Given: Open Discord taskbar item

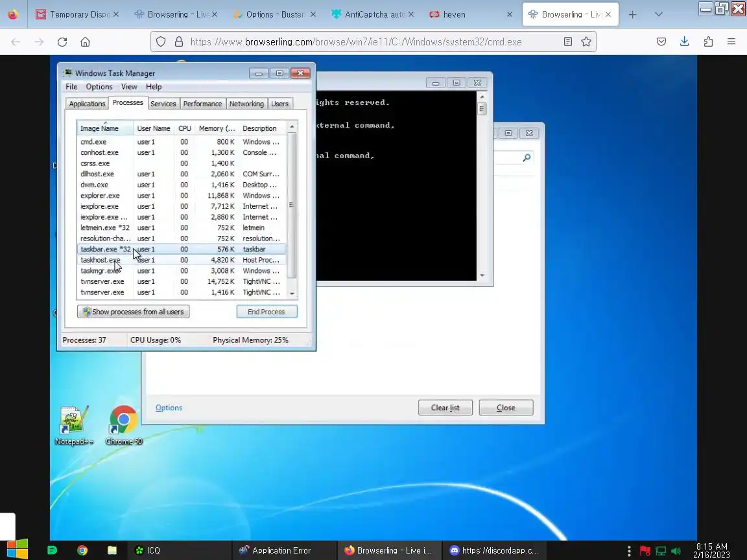Looking at the screenshot, I should pyautogui.click(x=493, y=550).
